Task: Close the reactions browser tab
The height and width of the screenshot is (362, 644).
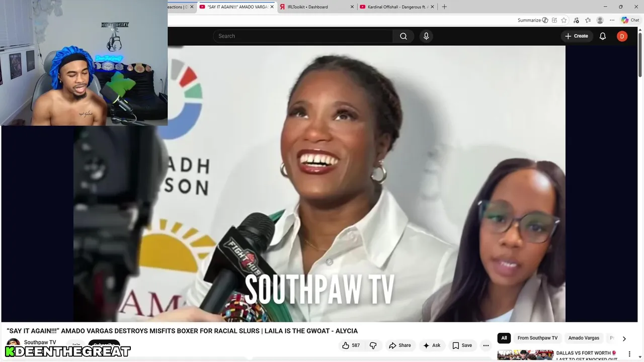Action: coord(191,7)
